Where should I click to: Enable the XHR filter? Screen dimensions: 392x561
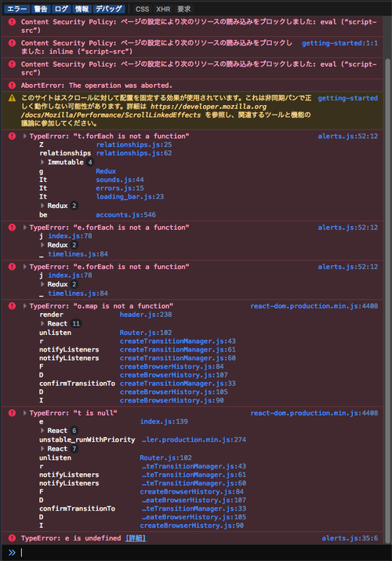coord(163,9)
